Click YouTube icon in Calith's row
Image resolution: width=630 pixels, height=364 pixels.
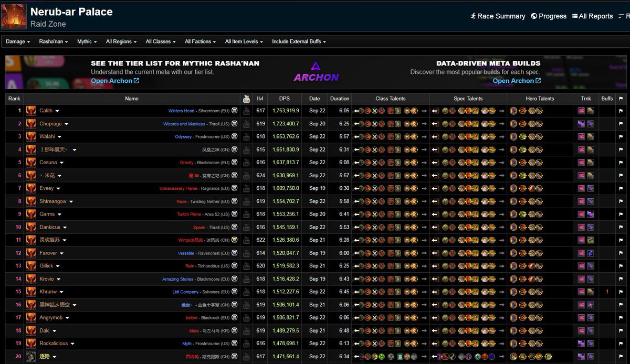coord(247,111)
